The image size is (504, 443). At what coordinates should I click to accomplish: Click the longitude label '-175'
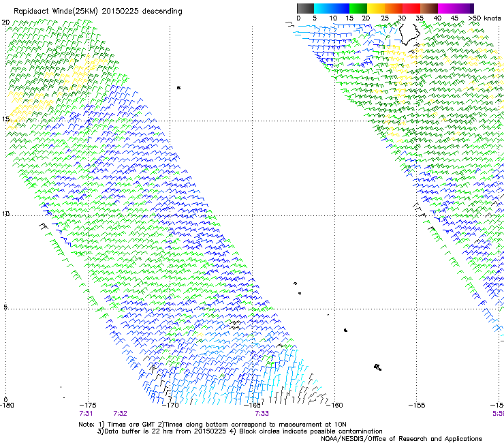88,406
